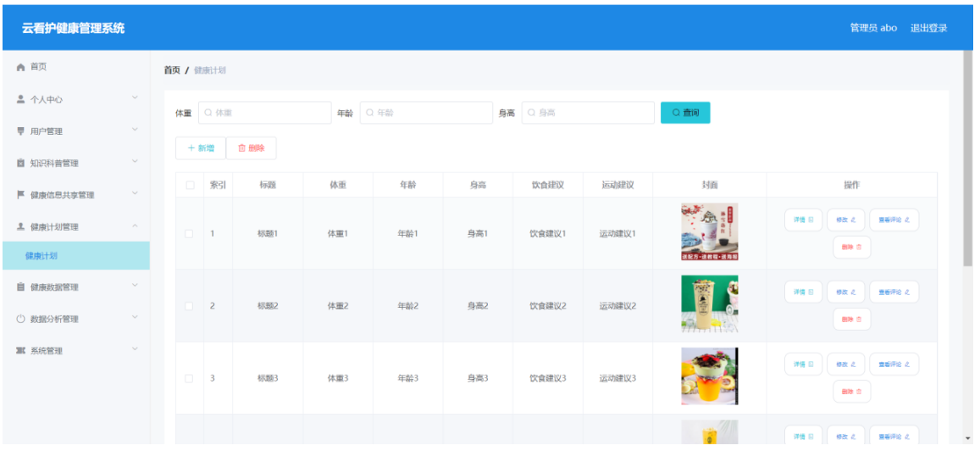980x451 pixels.
Task: Click the icon beside 用户管理
Action: coord(20,131)
